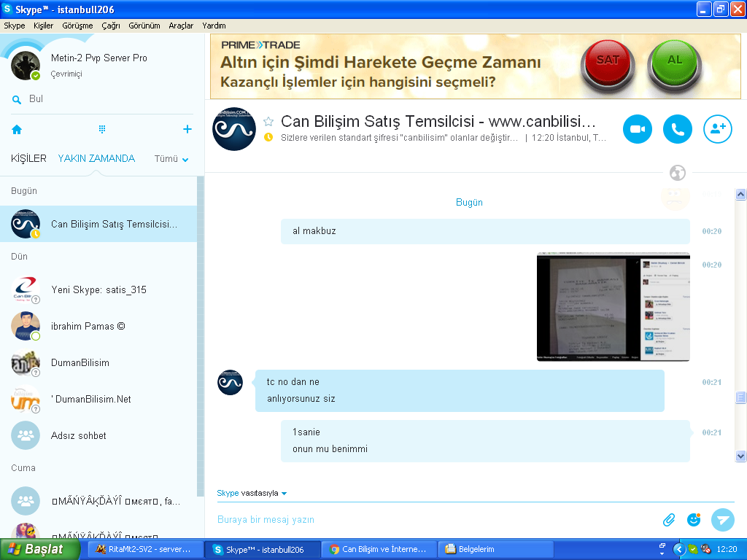Send message with paper plane button

pos(722,519)
